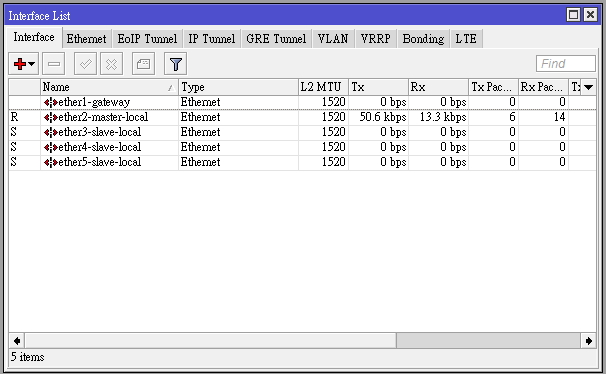
Task: Select the ether2-master-local interface row
Action: pos(302,117)
